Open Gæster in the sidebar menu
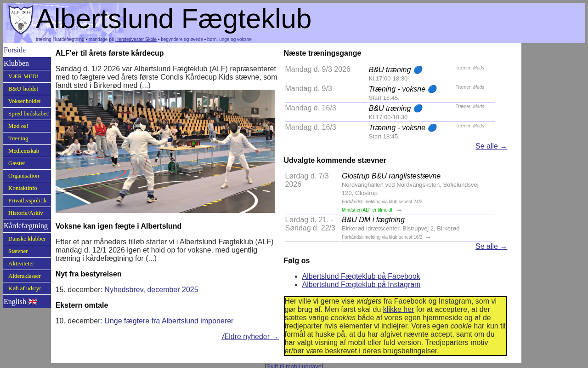 tap(27, 163)
